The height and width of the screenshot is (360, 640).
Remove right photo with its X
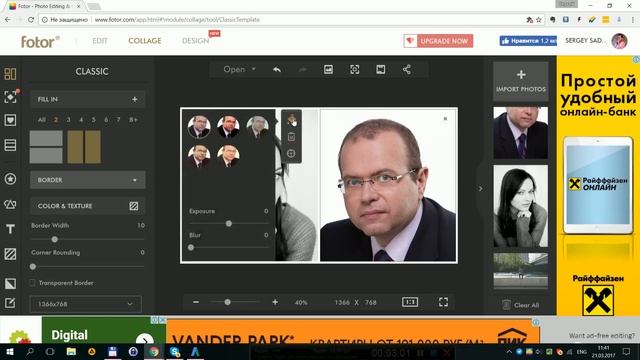point(445,119)
